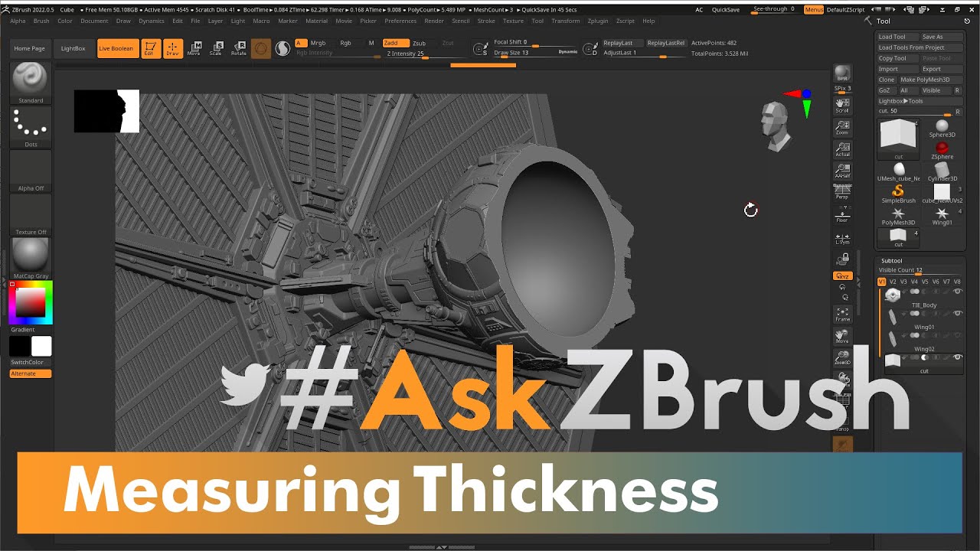Activate Edit mode button
This screenshot has width=980, height=551.
(151, 49)
